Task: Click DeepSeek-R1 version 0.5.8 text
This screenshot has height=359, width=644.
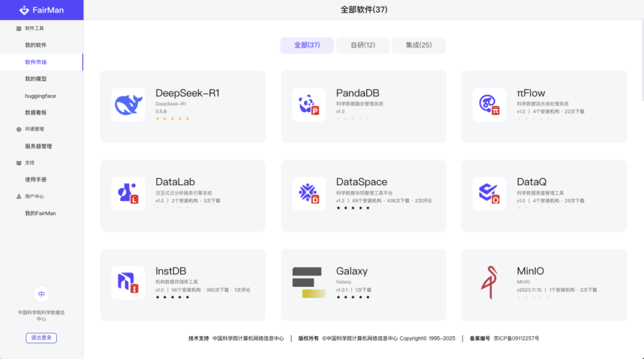Action: pos(161,112)
